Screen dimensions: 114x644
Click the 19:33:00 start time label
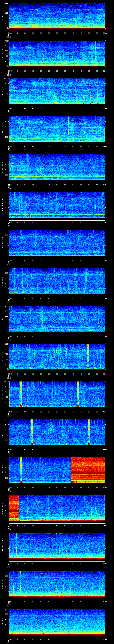click(9, 184)
